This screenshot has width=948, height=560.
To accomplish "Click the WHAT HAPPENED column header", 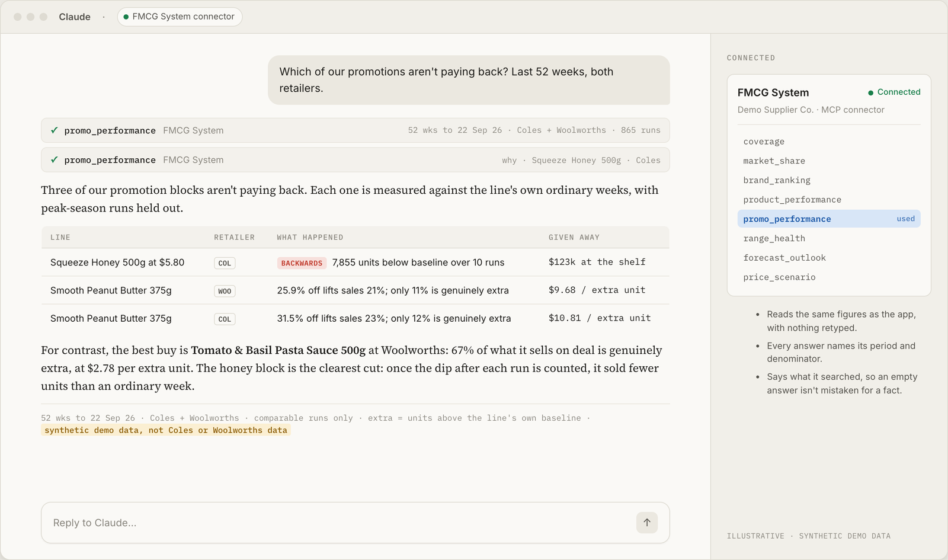I will coord(310,237).
